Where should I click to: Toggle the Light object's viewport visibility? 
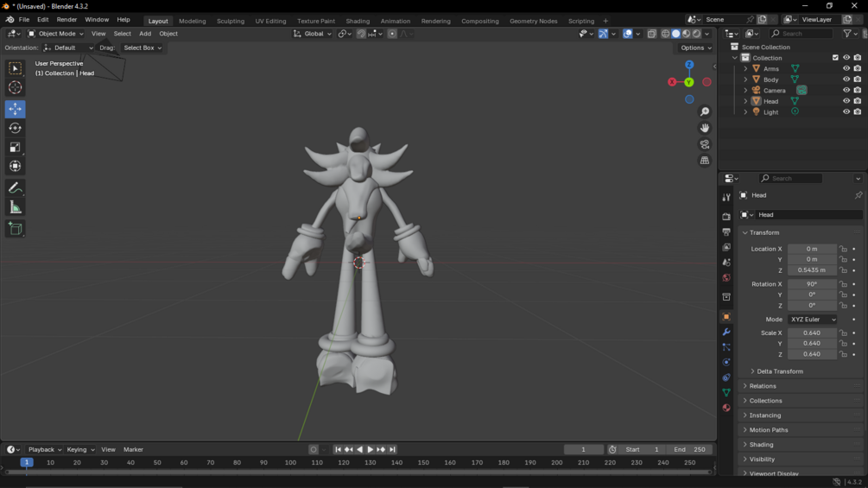click(x=846, y=111)
